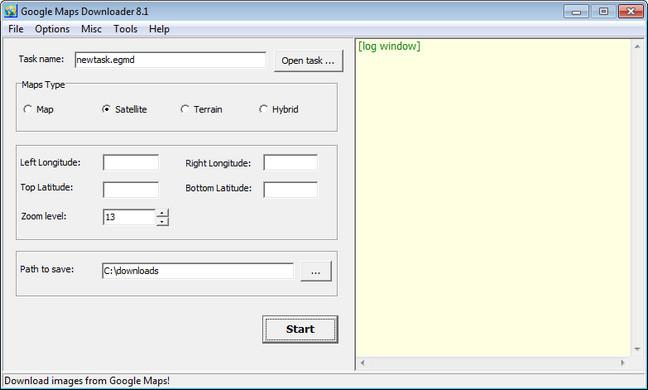Minimize the Google Maps Downloader window
Viewport: 648px width, 390px height.
coord(576,12)
